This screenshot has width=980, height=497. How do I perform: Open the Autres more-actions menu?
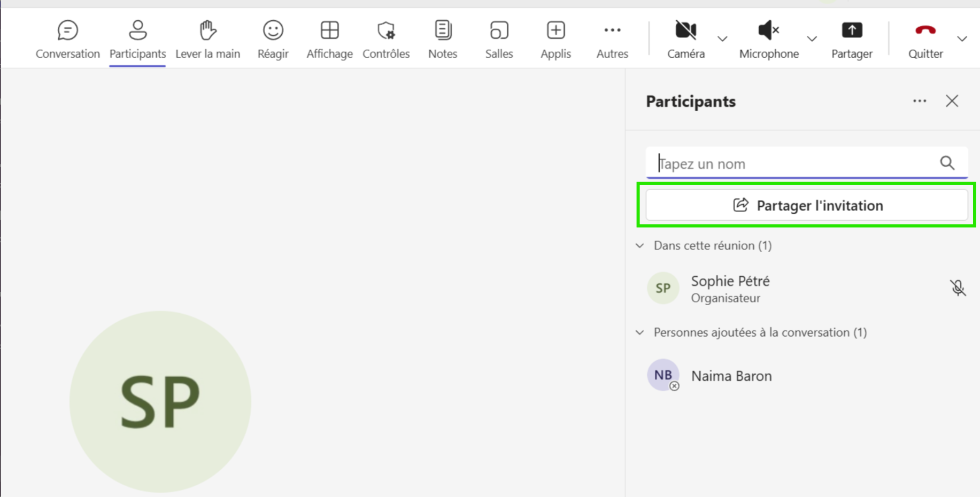pyautogui.click(x=612, y=40)
